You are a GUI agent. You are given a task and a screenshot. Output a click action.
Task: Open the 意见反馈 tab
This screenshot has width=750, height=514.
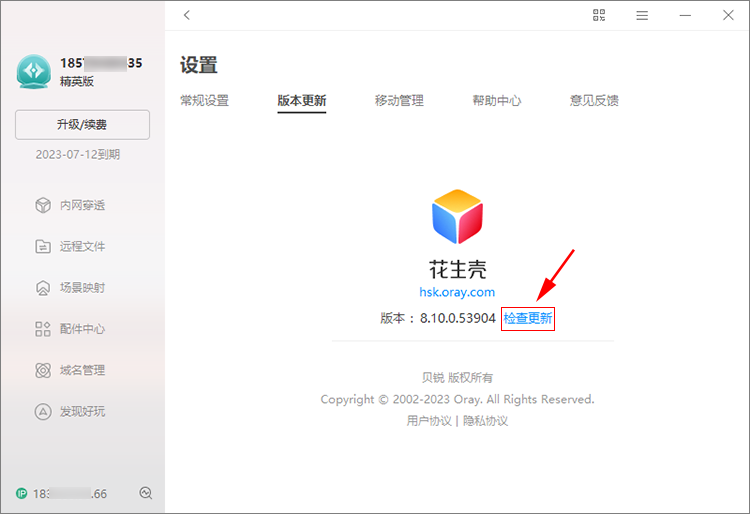coord(594,100)
